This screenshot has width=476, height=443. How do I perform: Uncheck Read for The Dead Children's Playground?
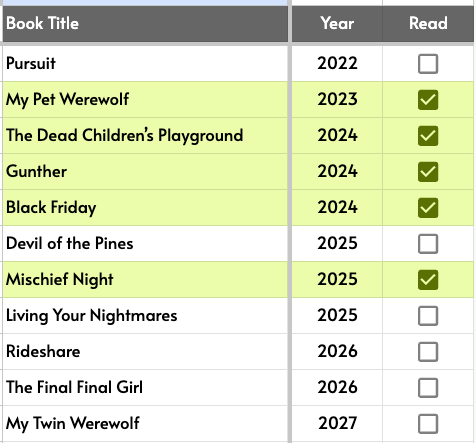428,136
